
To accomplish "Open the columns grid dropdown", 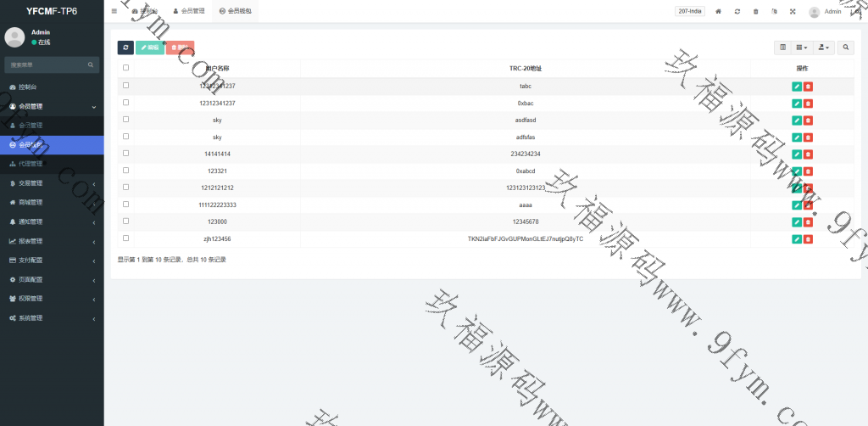I will tap(802, 48).
